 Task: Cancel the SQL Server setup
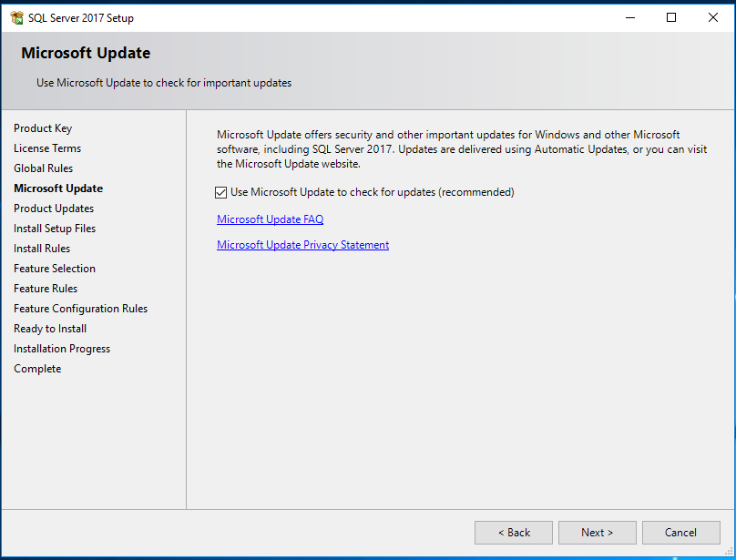point(680,532)
